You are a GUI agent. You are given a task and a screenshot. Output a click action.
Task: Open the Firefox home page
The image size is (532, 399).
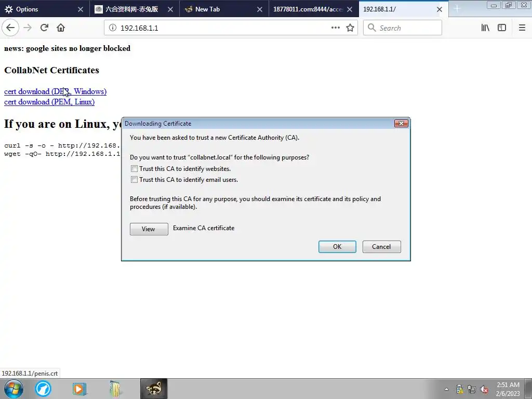point(61,28)
